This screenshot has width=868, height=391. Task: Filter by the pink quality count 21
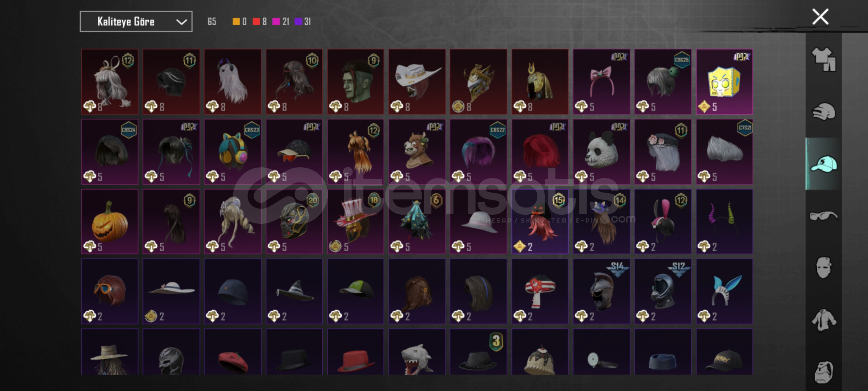tap(281, 22)
